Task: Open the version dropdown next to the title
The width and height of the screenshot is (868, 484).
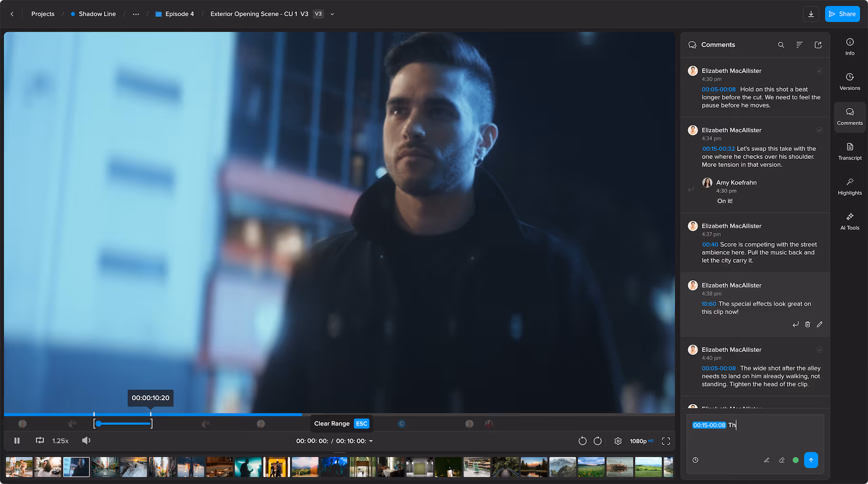Action: [332, 14]
